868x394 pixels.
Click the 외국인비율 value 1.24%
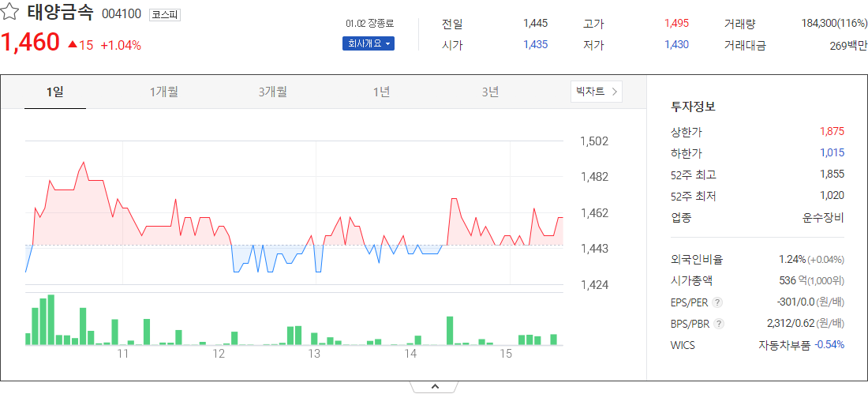click(792, 259)
